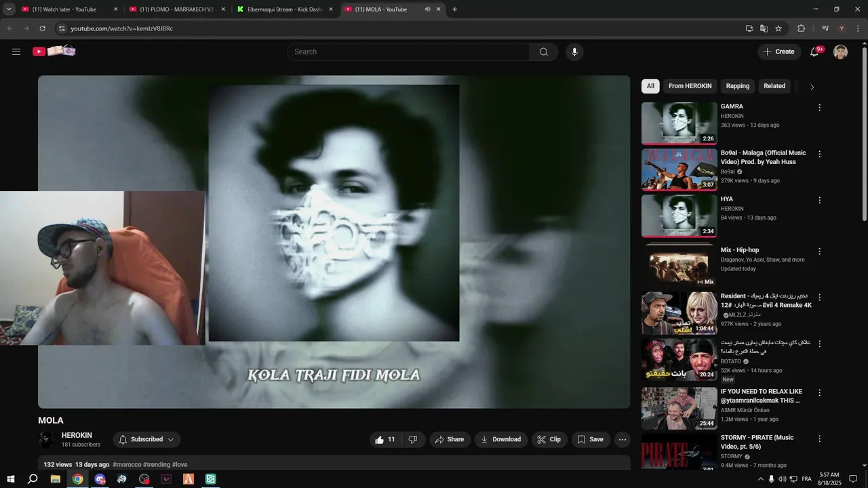868x488 pixels.
Task: Click the search magnifier button
Action: [x=544, y=52]
